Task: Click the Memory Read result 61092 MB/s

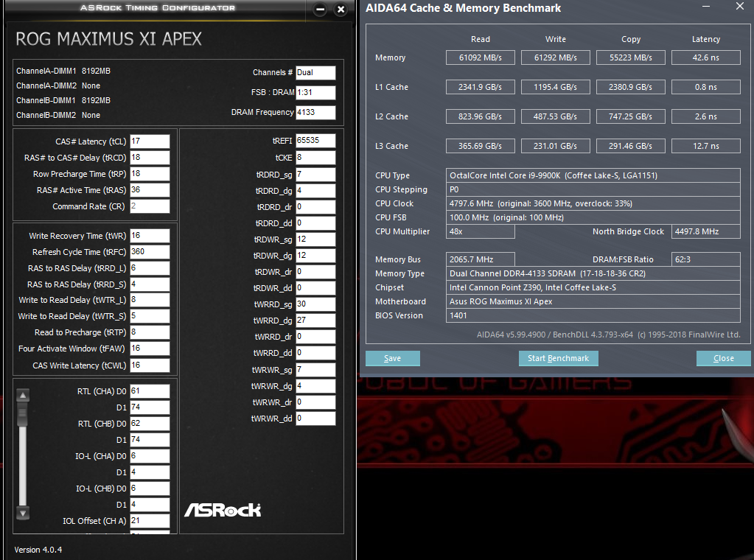Action: pos(481,57)
